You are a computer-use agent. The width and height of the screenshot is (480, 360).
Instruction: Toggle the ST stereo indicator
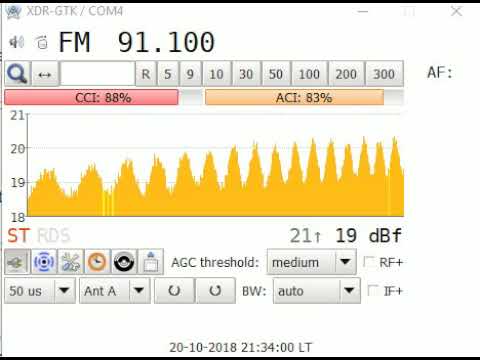pos(19,236)
